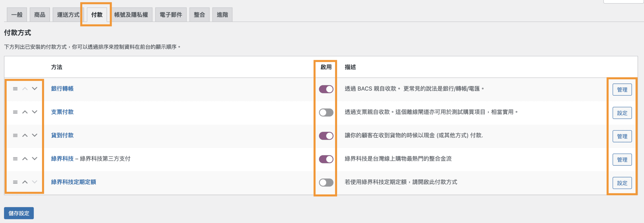This screenshot has height=223, width=644.
Task: Click drag handle icon for 綠界科技定期定額 row
Action: click(x=15, y=182)
